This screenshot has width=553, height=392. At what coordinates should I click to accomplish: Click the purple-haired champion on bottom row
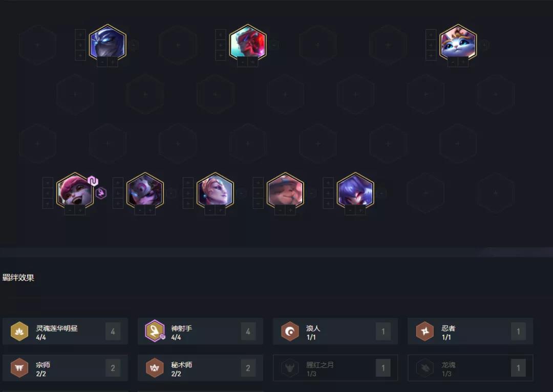point(355,190)
